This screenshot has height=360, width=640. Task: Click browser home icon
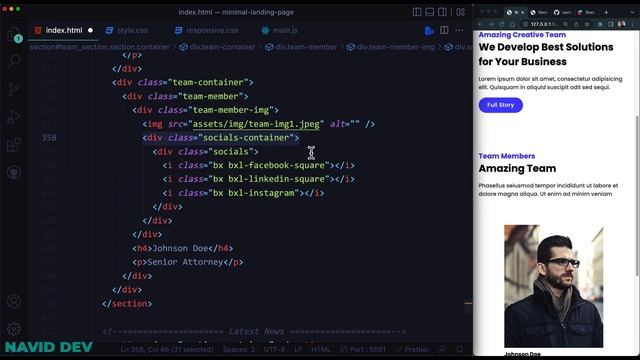click(x=513, y=24)
